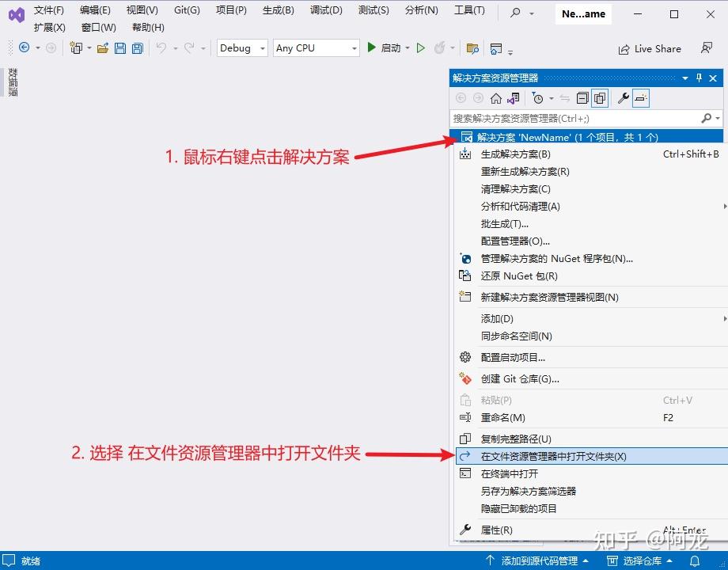
Task: Click 添加到源代码管理 in the status bar
Action: click(539, 560)
